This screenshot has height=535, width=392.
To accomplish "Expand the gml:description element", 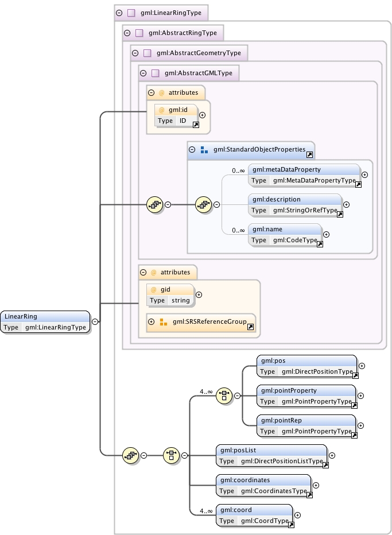I will coord(346,205).
